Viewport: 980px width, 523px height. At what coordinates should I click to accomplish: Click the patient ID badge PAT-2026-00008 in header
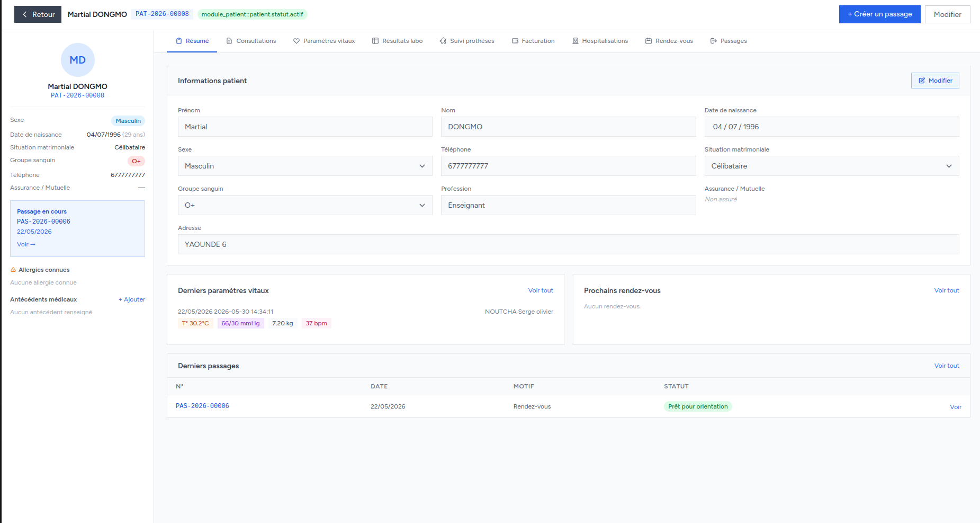(162, 14)
